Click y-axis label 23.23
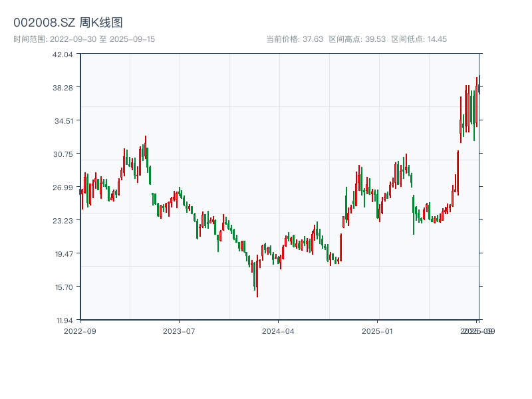 click(x=63, y=221)
